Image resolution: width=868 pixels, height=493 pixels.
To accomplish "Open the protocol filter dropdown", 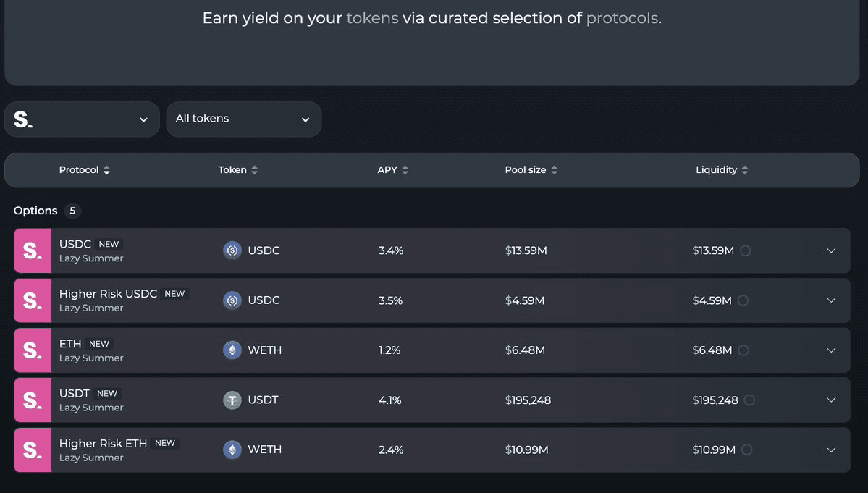I will pos(82,119).
